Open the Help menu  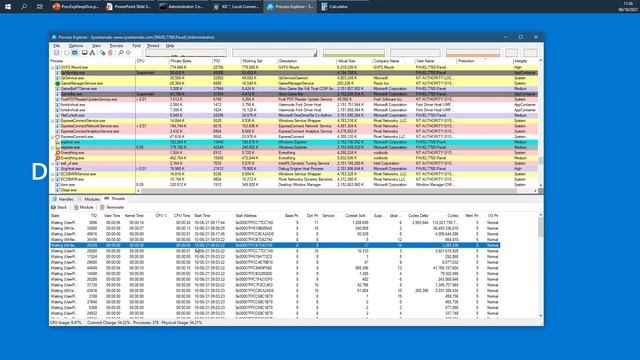point(170,46)
